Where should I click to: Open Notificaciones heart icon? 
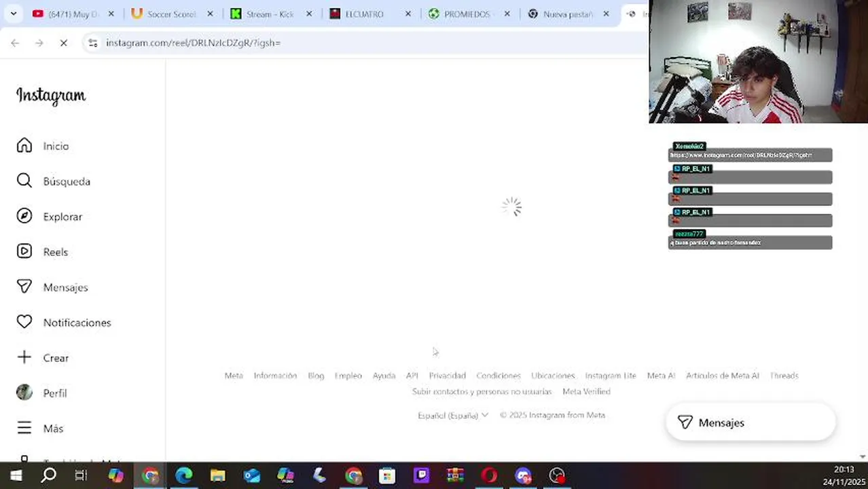point(24,322)
